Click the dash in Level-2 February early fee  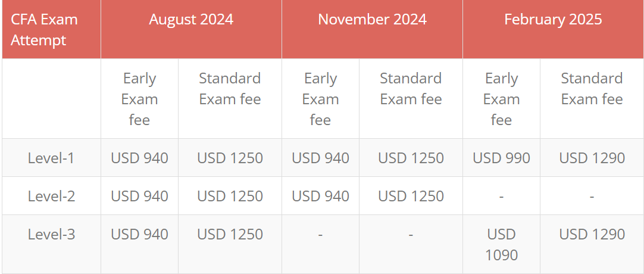pos(502,197)
